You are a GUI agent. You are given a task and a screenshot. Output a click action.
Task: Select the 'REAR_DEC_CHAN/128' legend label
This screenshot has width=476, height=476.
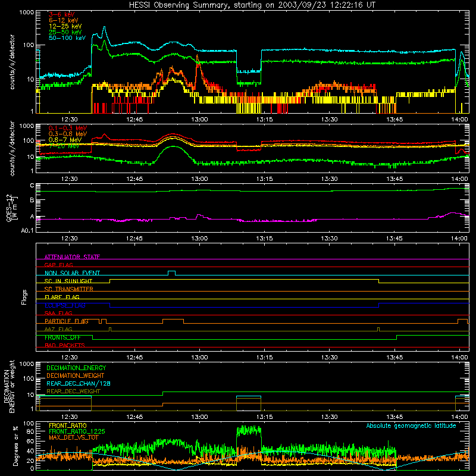point(79,383)
